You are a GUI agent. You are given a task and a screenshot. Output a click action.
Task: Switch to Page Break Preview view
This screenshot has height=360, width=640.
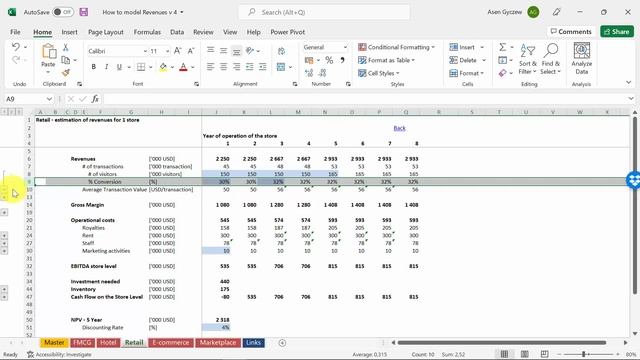click(x=544, y=354)
